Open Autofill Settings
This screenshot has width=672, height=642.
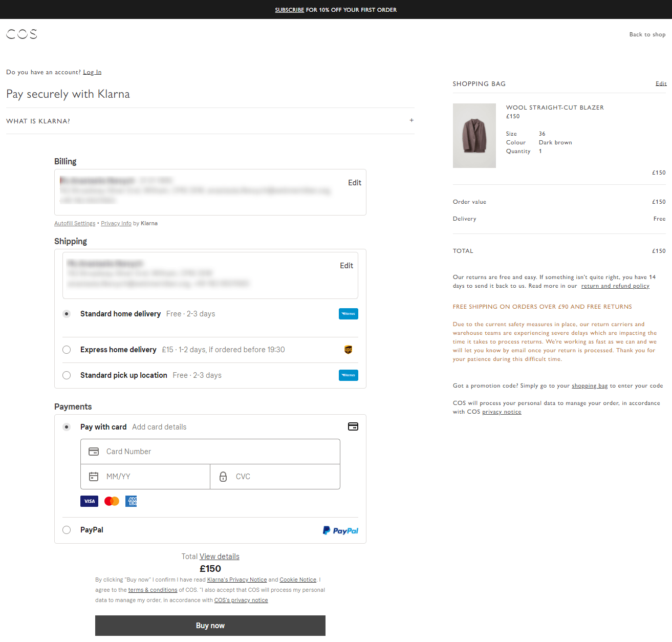click(x=75, y=223)
